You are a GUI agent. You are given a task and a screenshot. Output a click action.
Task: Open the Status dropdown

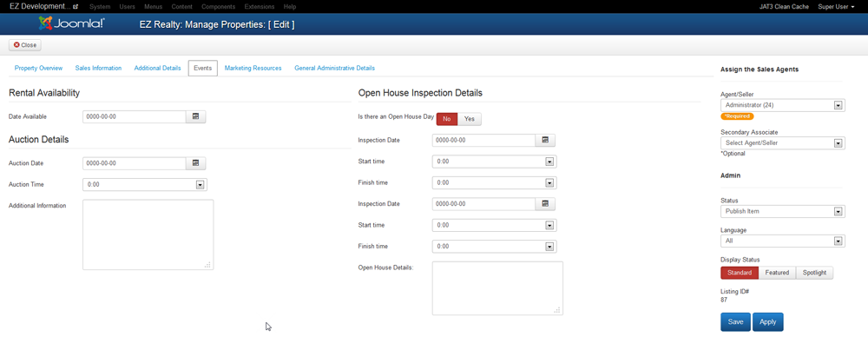(x=783, y=211)
